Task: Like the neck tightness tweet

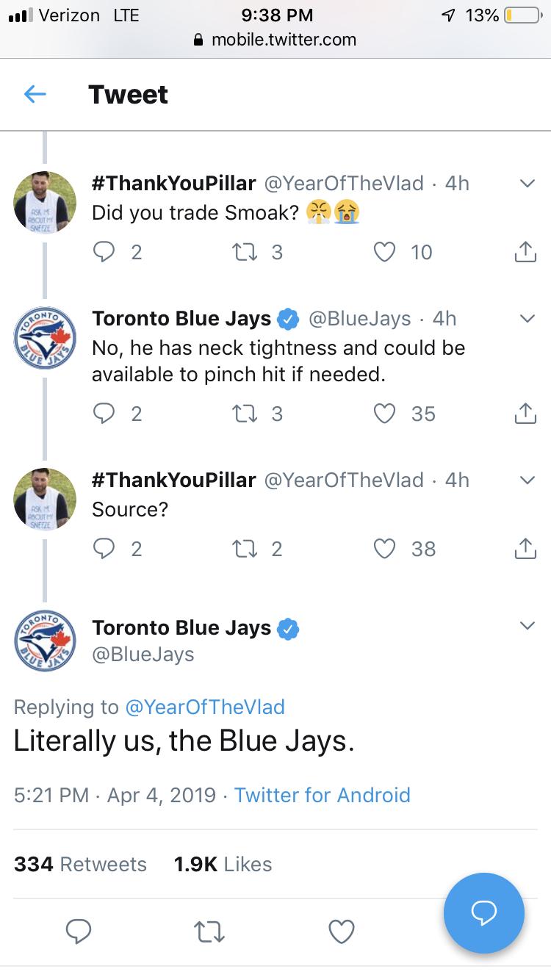Action: (385, 414)
